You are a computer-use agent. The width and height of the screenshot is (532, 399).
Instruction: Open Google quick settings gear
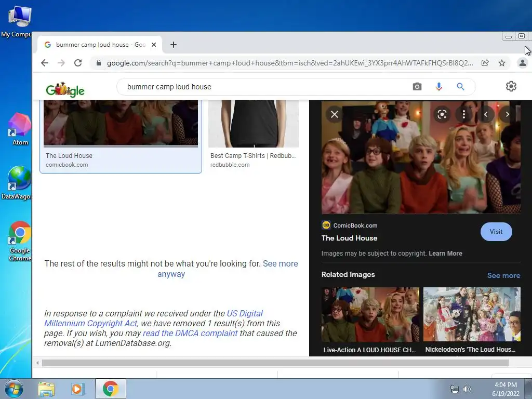511,86
